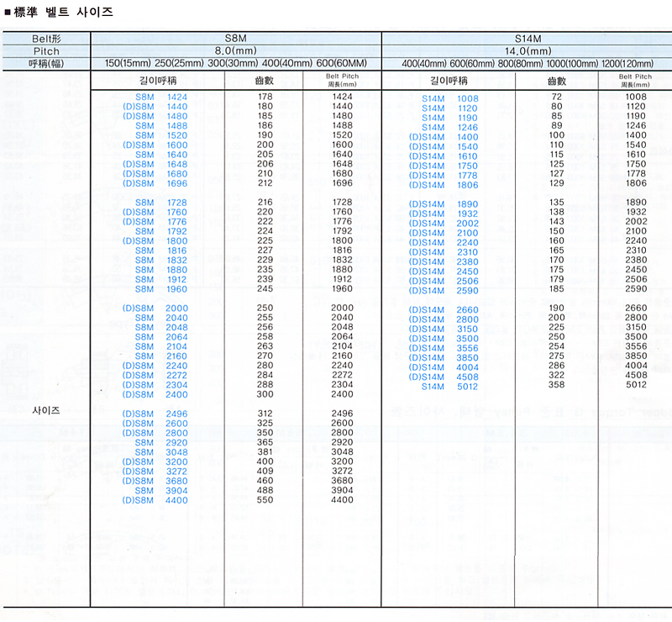Select the blue "(D)S8M 1600" length name
The height and width of the screenshot is (622, 672).
point(155,145)
